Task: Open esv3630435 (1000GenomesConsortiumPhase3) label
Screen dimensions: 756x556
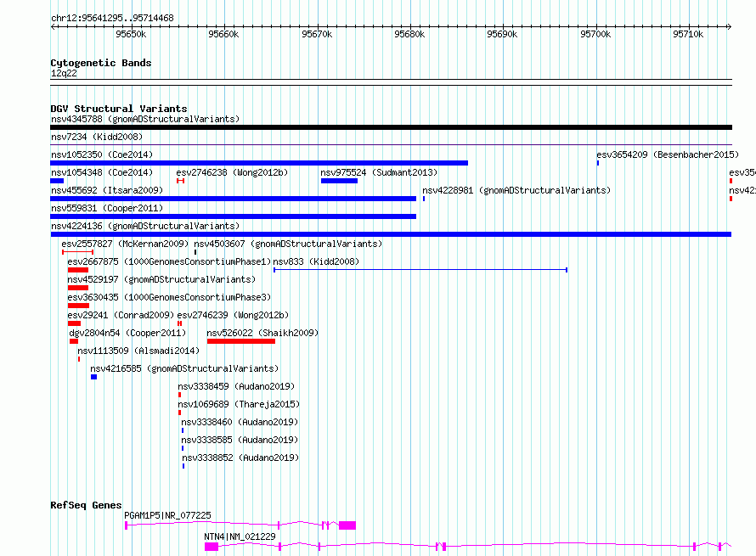Action: 169,297
